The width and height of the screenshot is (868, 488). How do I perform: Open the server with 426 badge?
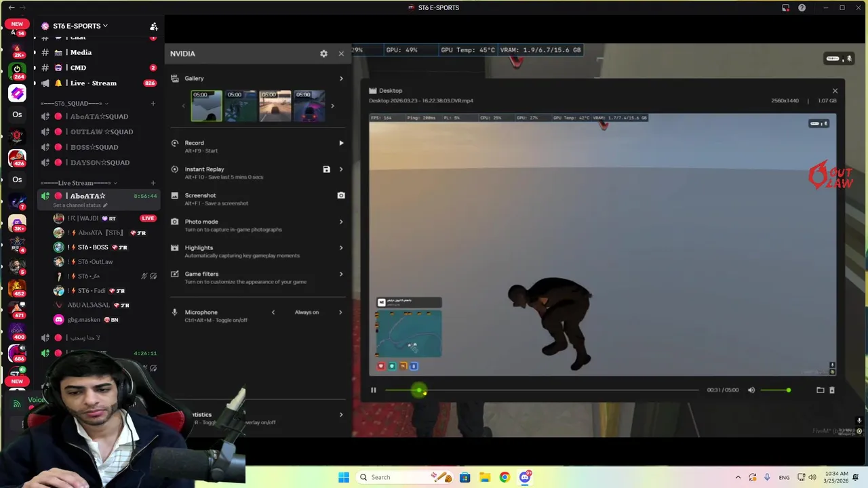pos(17,159)
